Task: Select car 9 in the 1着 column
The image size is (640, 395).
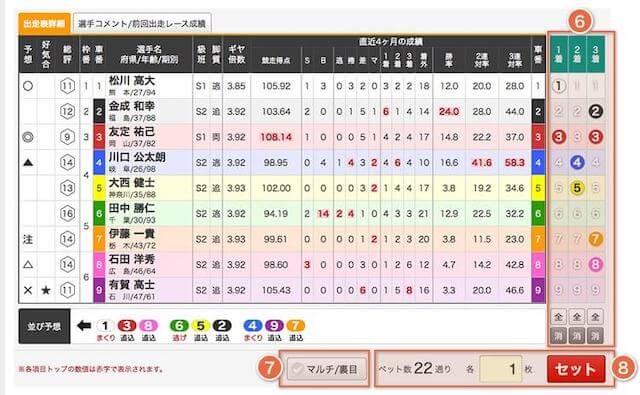Action: click(x=559, y=290)
